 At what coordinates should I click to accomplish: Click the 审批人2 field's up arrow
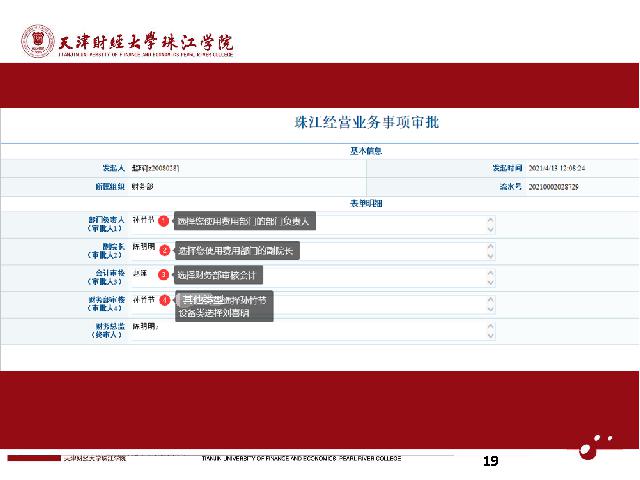click(x=490, y=247)
